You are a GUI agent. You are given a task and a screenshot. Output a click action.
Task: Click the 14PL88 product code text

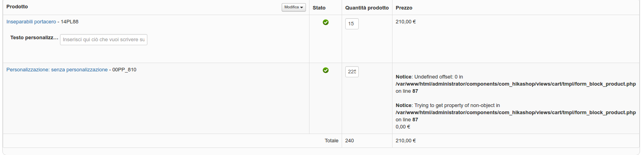[x=70, y=22]
